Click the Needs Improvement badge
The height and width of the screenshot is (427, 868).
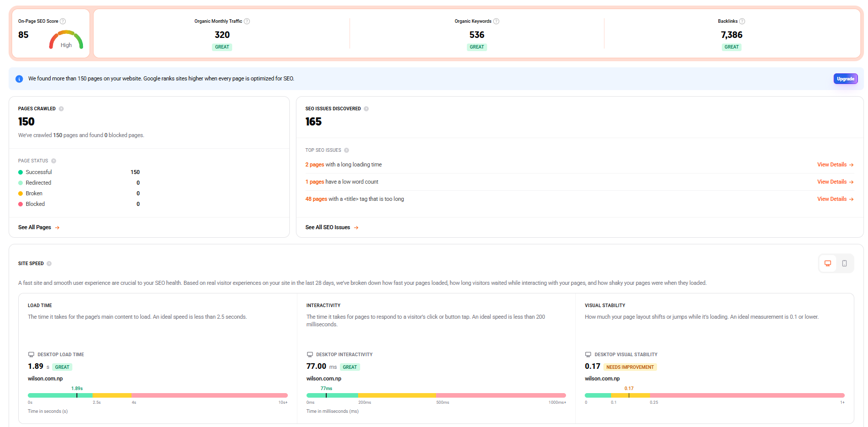630,367
